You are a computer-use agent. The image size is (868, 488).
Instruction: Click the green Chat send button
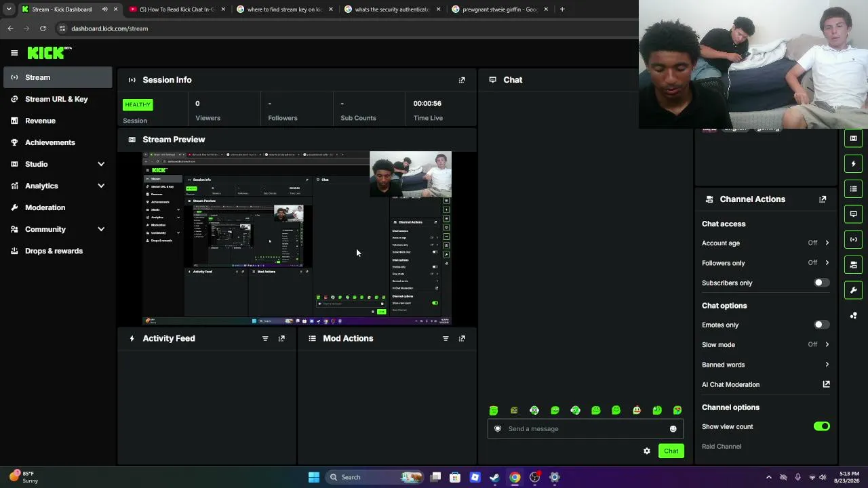(x=671, y=451)
